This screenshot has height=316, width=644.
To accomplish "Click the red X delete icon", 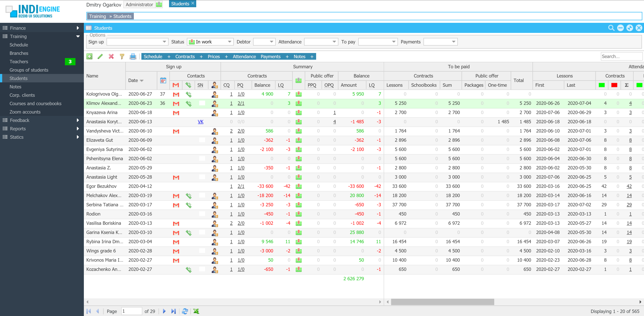I will click(x=111, y=57).
